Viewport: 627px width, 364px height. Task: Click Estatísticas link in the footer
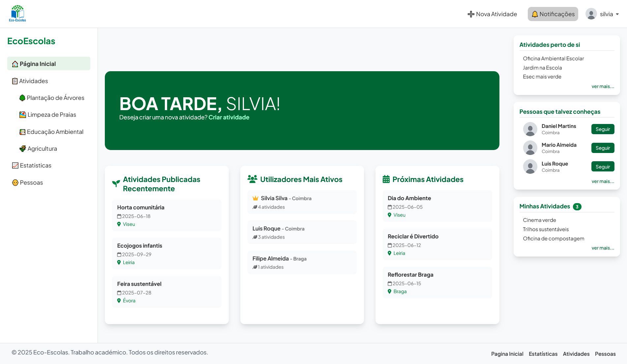click(543, 354)
